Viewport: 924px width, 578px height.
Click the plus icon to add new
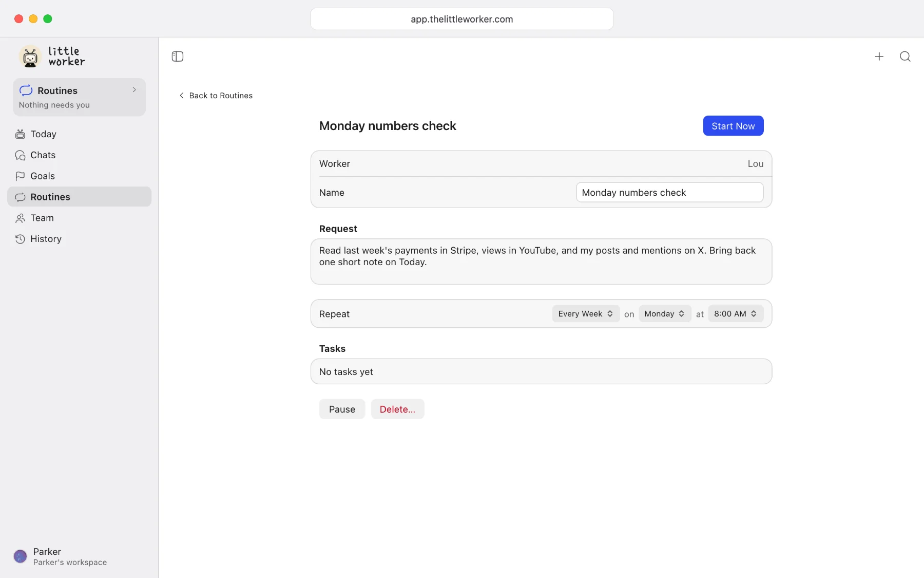pyautogui.click(x=879, y=57)
